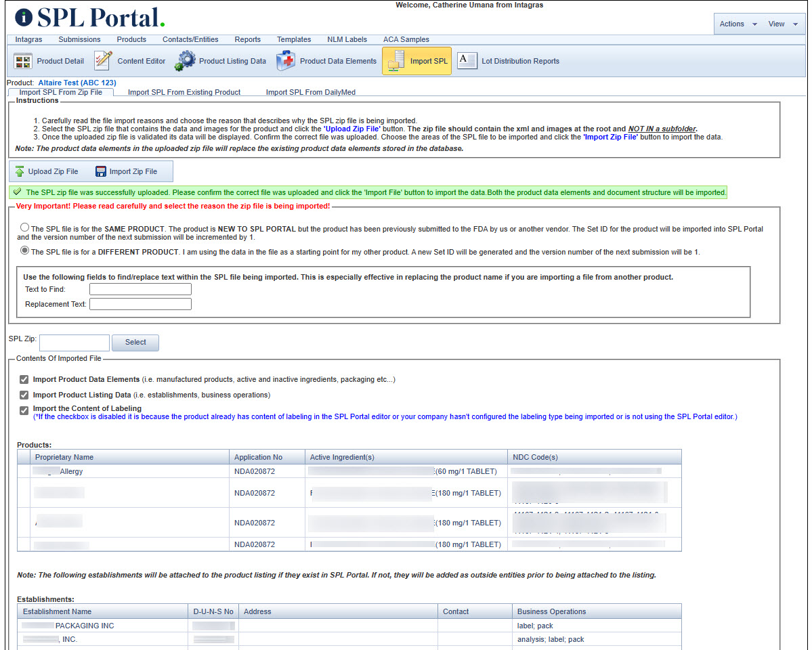Screen dimensions: 812x650
Task: Click the Lot Distribution Reports toolbar label
Action: click(520, 61)
